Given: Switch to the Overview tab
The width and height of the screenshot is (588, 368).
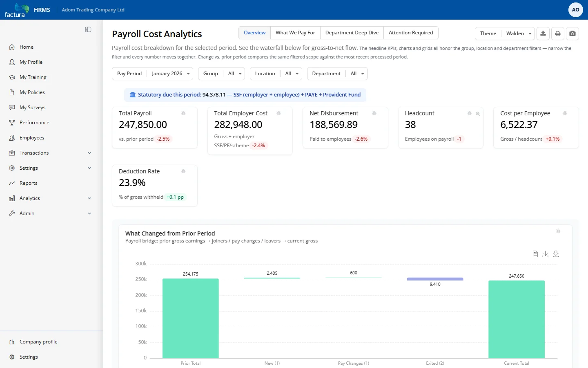Looking at the screenshot, I should pos(255,33).
